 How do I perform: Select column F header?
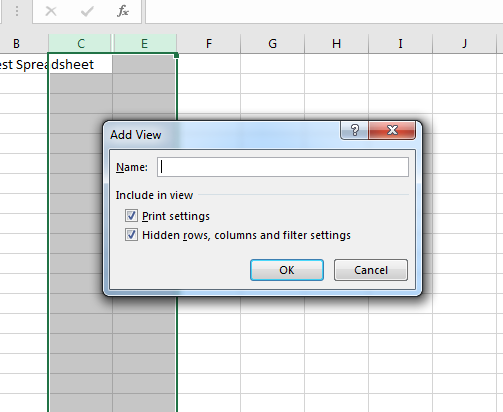(x=209, y=43)
